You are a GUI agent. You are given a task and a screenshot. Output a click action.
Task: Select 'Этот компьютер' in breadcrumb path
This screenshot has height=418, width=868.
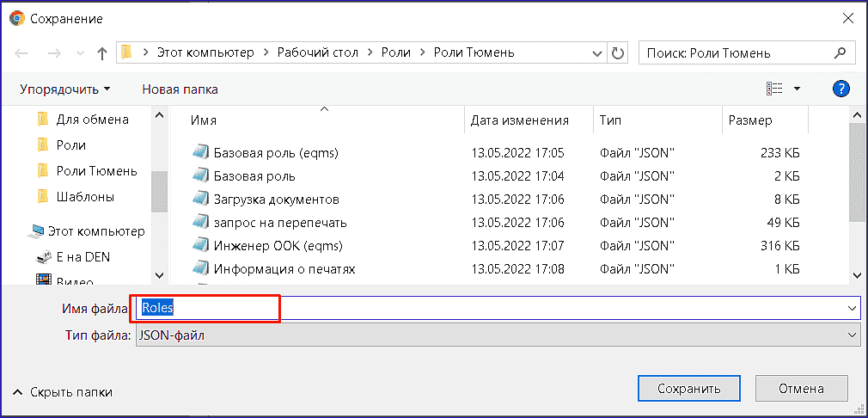(205, 52)
